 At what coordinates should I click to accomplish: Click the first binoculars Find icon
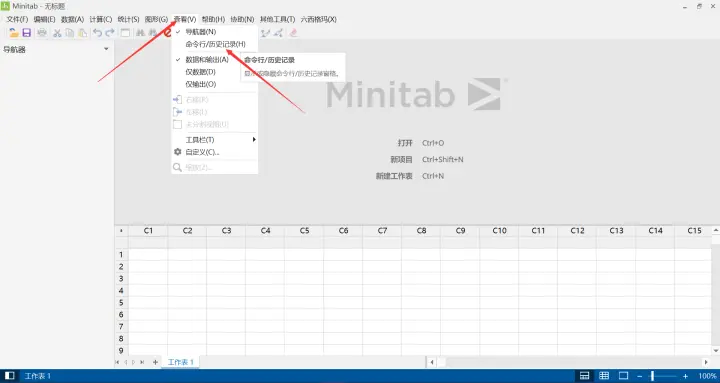[x=140, y=33]
